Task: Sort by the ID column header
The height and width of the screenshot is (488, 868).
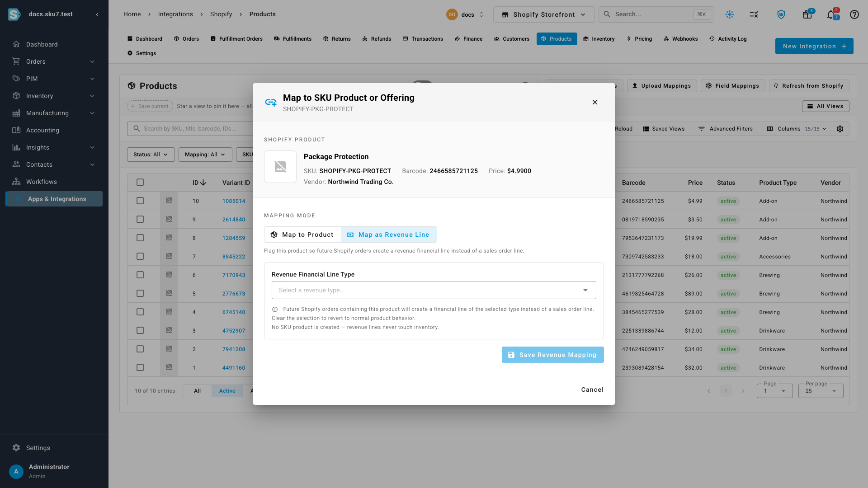Action: click(199, 183)
